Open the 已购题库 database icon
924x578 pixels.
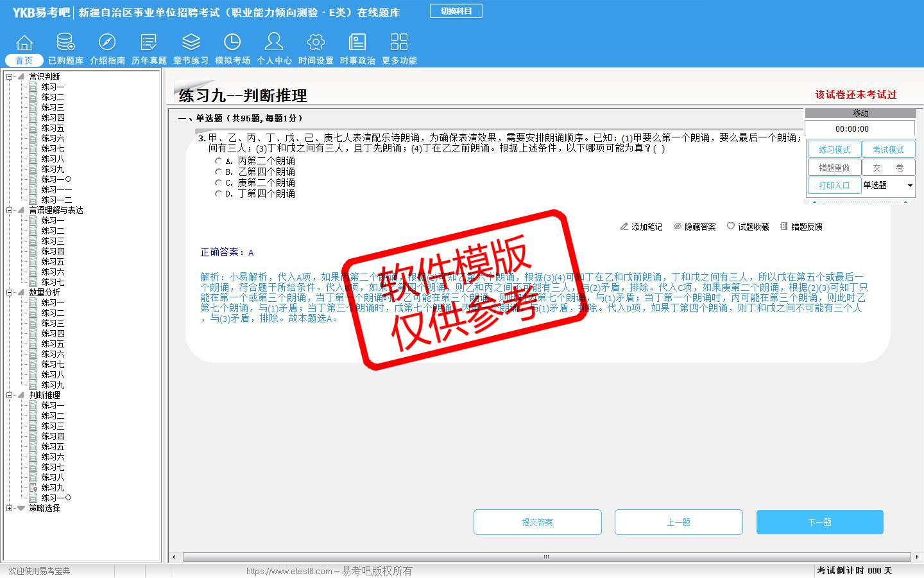65,43
